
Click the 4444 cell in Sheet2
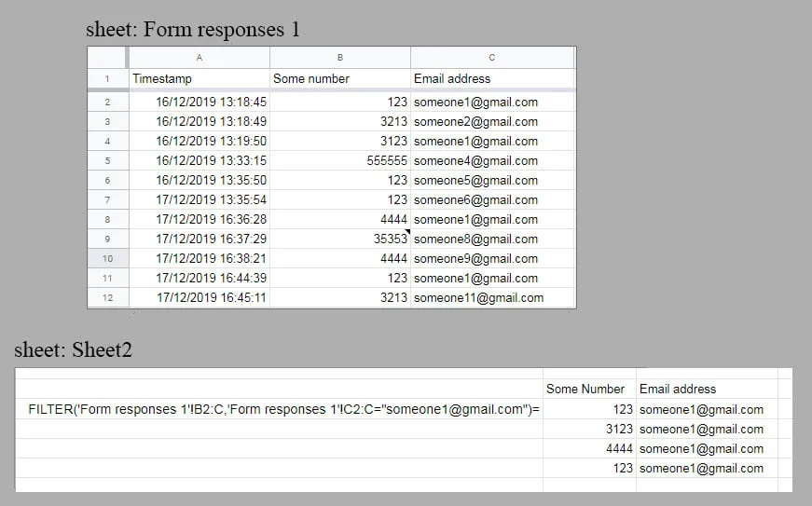point(589,448)
